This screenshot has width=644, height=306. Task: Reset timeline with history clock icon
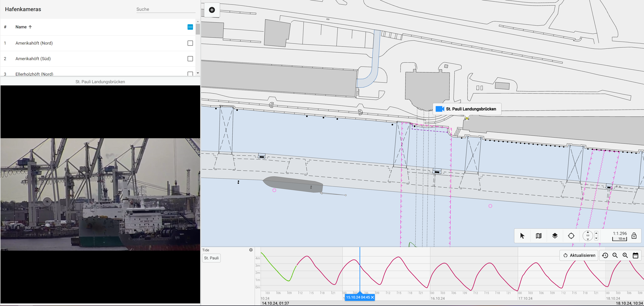605,255
